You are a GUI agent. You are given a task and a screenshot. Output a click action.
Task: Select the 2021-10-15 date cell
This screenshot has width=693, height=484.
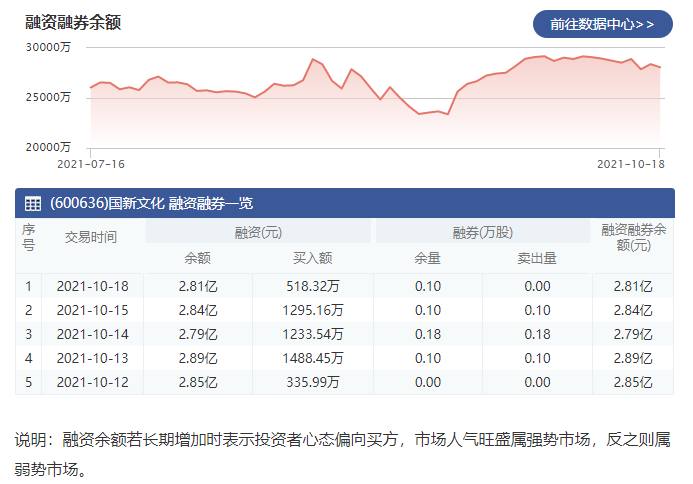(92, 310)
